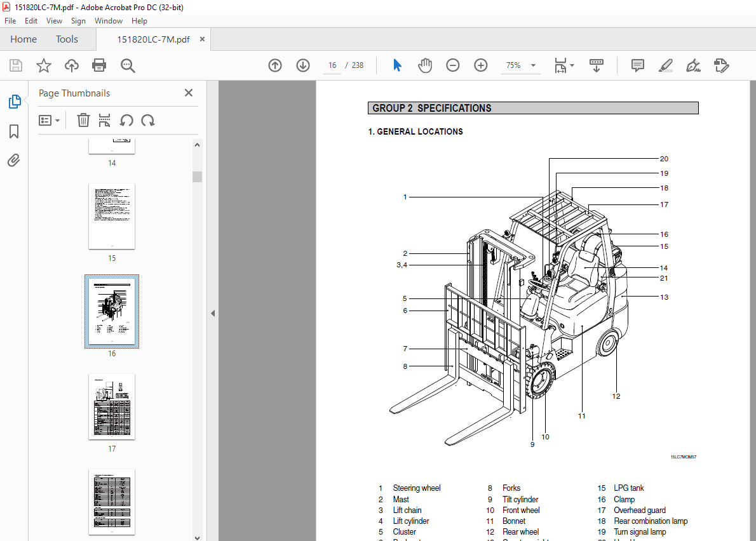756x541 pixels.
Task: Bookmark the document with the star icon
Action: [x=43, y=65]
